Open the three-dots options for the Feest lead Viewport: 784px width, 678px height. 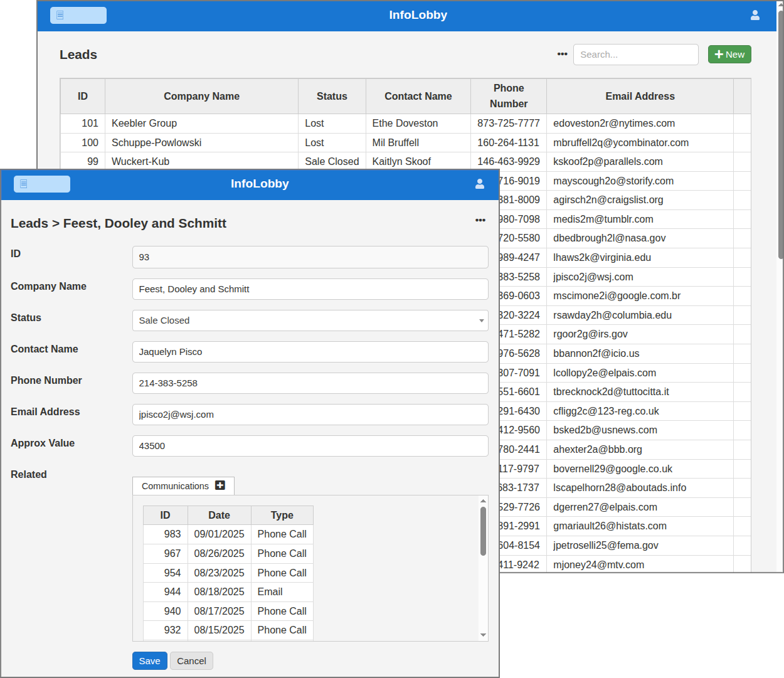pyautogui.click(x=480, y=220)
